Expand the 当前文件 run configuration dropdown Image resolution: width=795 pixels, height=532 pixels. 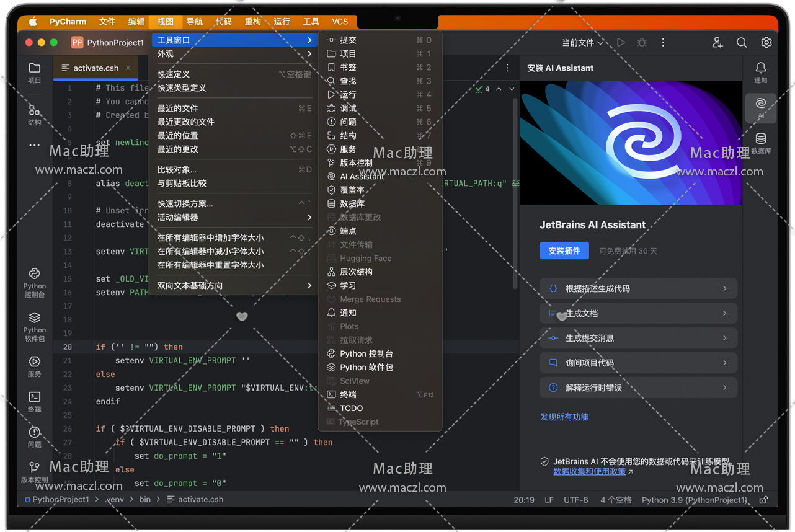582,43
